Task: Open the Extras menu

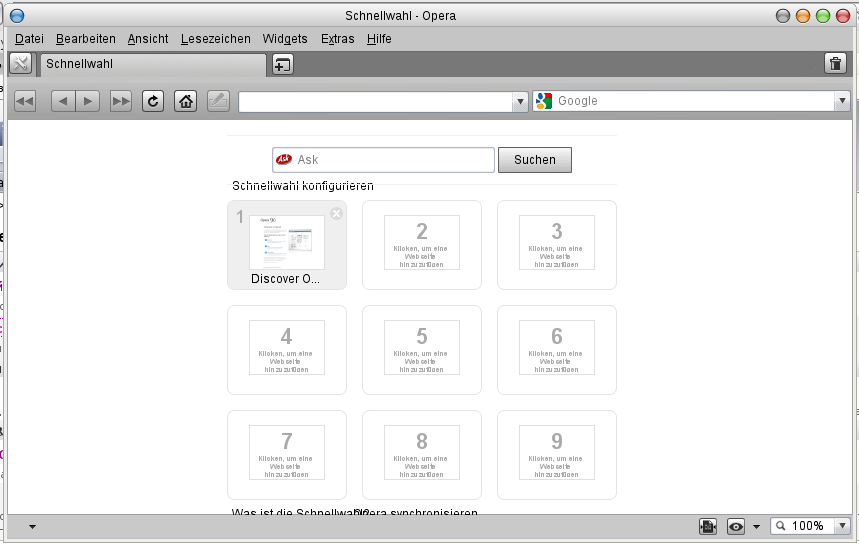Action: click(x=337, y=39)
